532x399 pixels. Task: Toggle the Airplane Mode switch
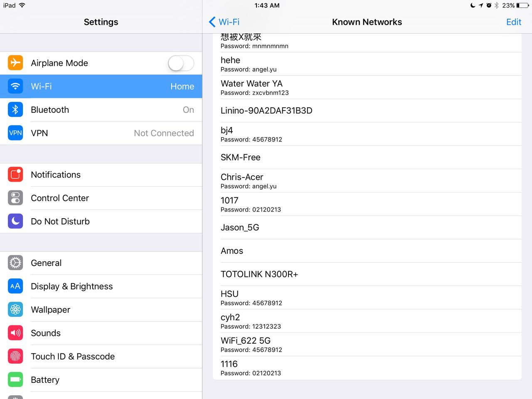click(181, 63)
